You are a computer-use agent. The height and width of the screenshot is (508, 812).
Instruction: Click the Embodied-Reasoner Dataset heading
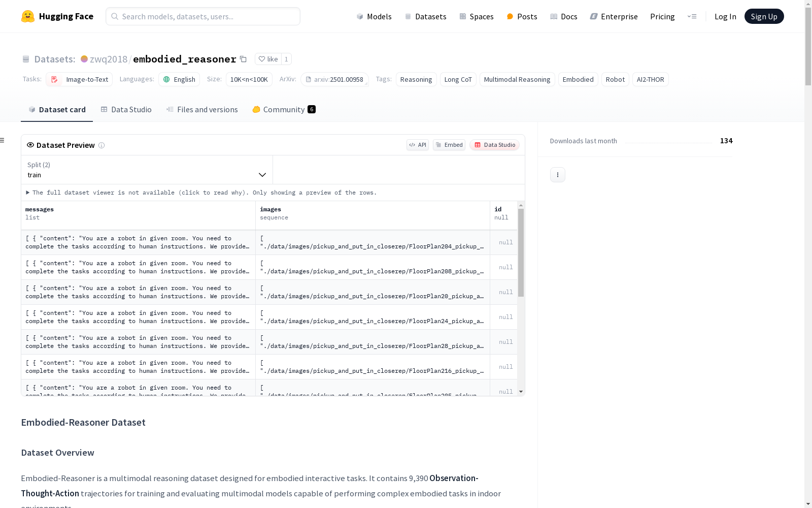tap(83, 423)
